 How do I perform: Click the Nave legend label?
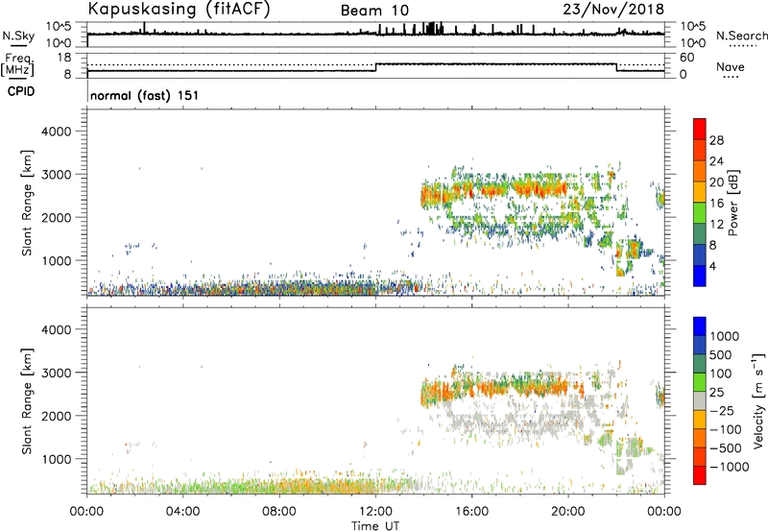tap(731, 67)
